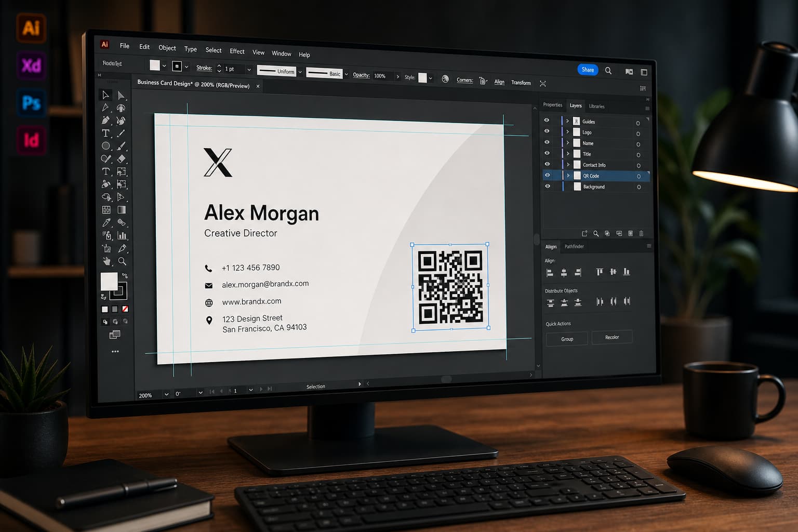This screenshot has width=798, height=532.
Task: Click the Recolor quick action button
Action: pos(612,337)
